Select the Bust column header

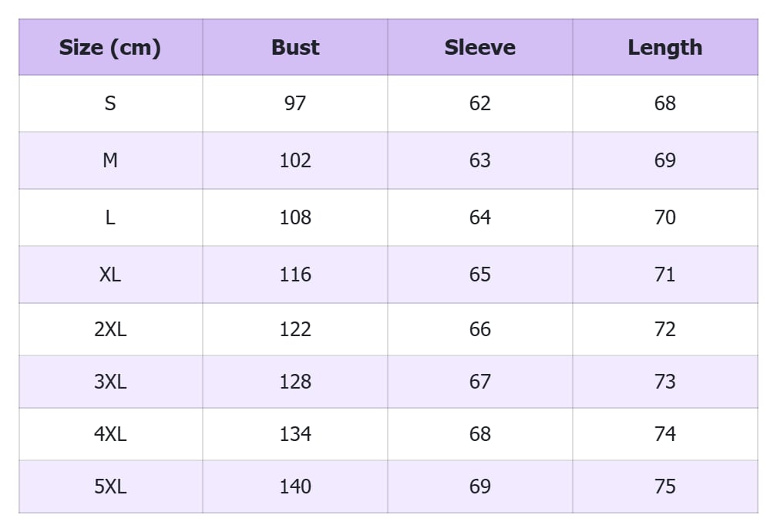295,48
